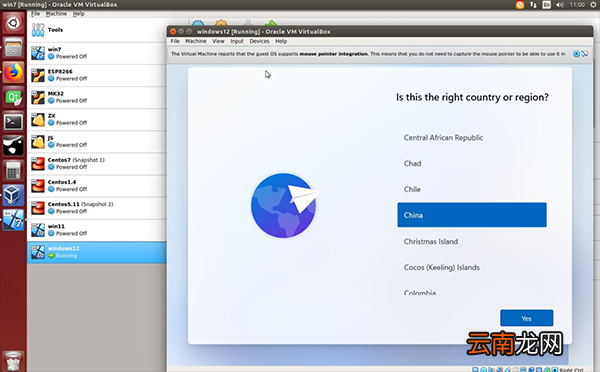Open system gear session menu
The width and height of the screenshot is (600, 372).
pyautogui.click(x=594, y=5)
